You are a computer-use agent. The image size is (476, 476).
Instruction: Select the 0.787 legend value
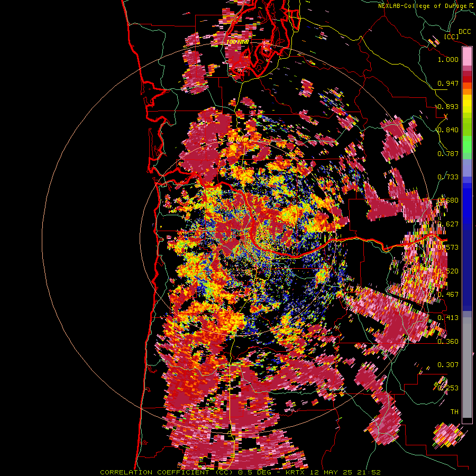pos(448,153)
